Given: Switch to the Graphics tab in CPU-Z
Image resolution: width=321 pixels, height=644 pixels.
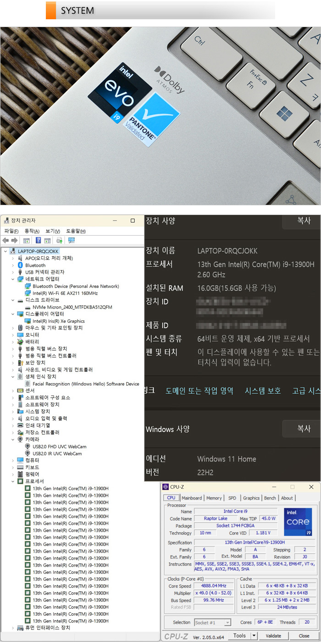Looking at the screenshot, I should (x=251, y=498).
